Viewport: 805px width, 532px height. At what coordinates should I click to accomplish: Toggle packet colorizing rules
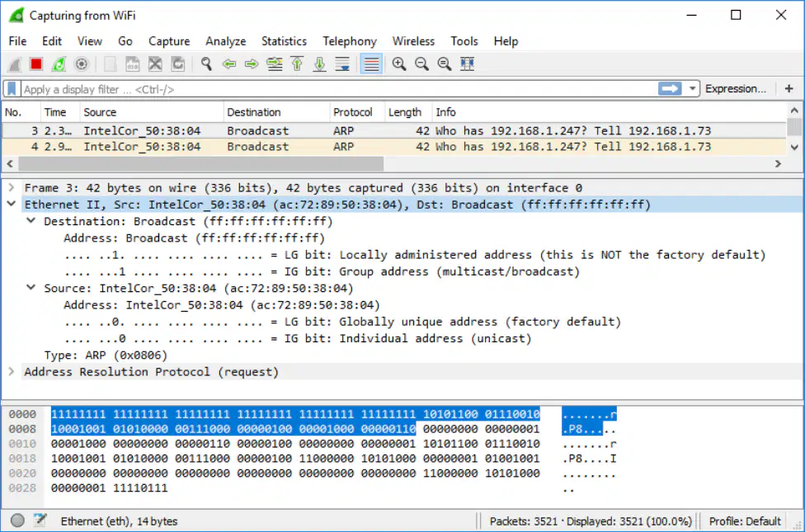click(371, 64)
